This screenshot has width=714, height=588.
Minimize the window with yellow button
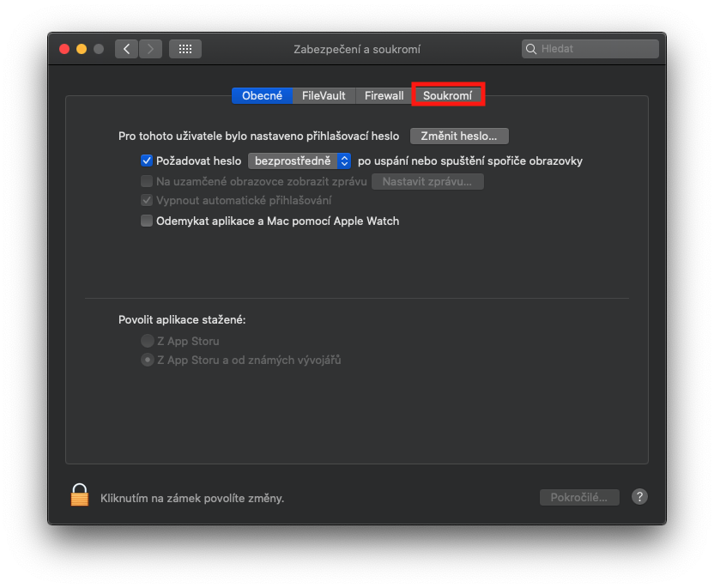pyautogui.click(x=82, y=49)
